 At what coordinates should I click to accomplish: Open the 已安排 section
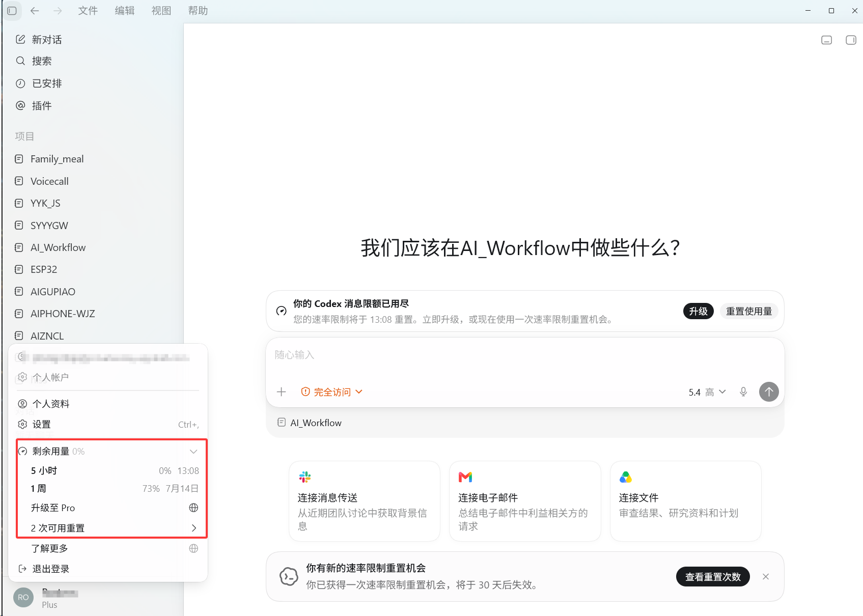[x=94, y=83]
